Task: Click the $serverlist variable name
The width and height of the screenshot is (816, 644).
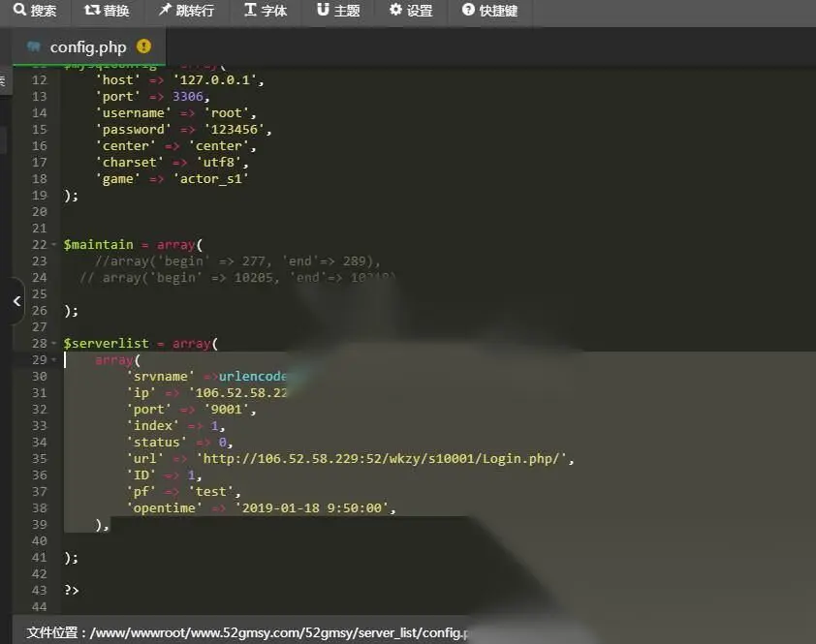Action: click(107, 344)
